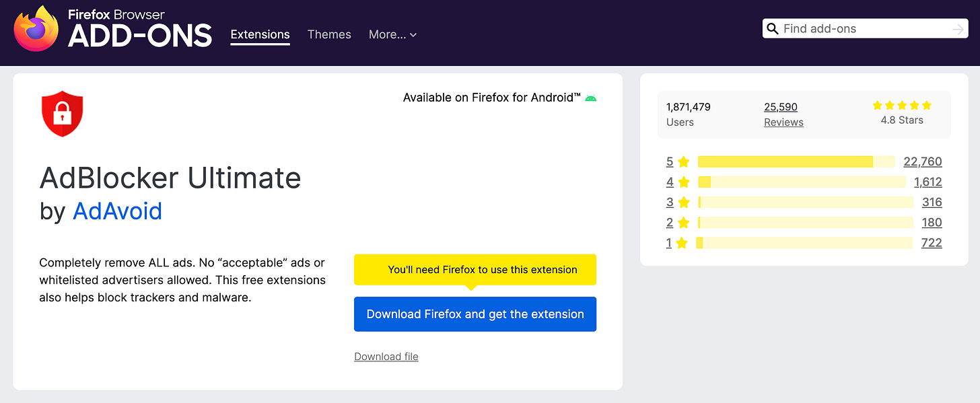The height and width of the screenshot is (403, 980).
Task: Click the star beside the 5-star row
Action: coord(683,161)
